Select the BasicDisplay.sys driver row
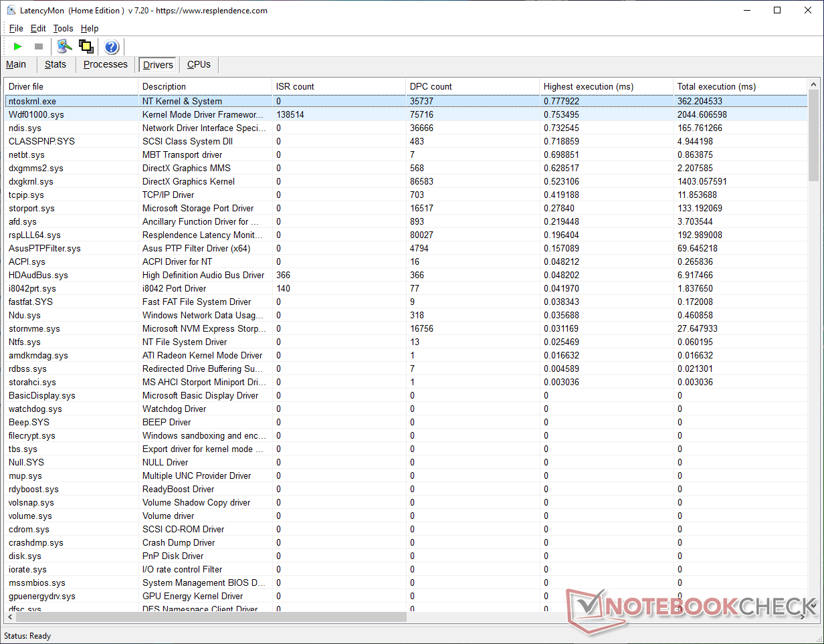 [406, 395]
